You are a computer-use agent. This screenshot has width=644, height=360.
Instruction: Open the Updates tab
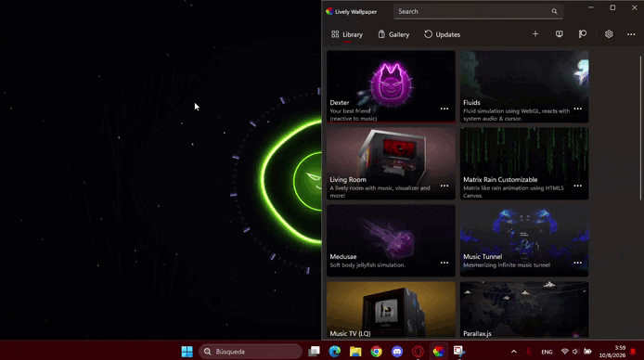click(x=442, y=34)
